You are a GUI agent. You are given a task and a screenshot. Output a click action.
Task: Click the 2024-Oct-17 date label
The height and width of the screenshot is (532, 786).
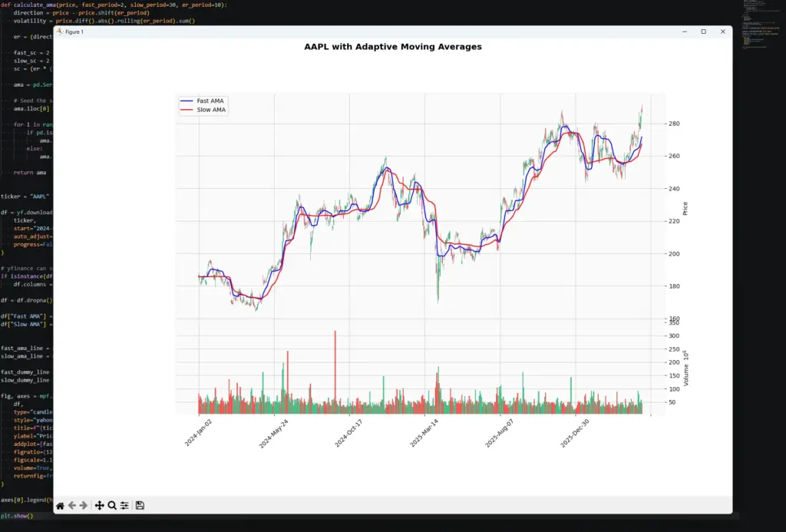(x=348, y=433)
